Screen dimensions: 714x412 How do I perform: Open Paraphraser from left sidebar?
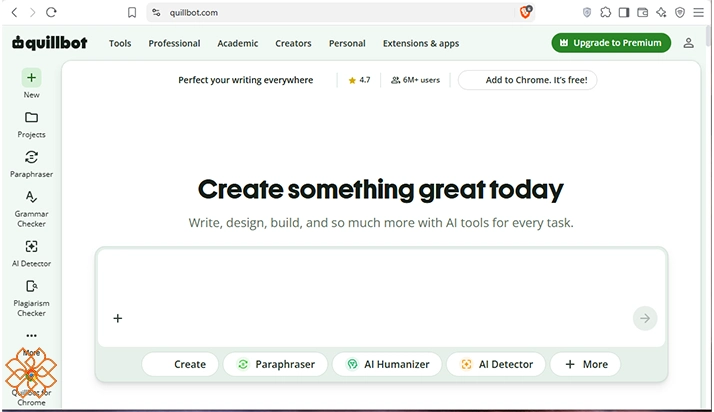tap(31, 164)
